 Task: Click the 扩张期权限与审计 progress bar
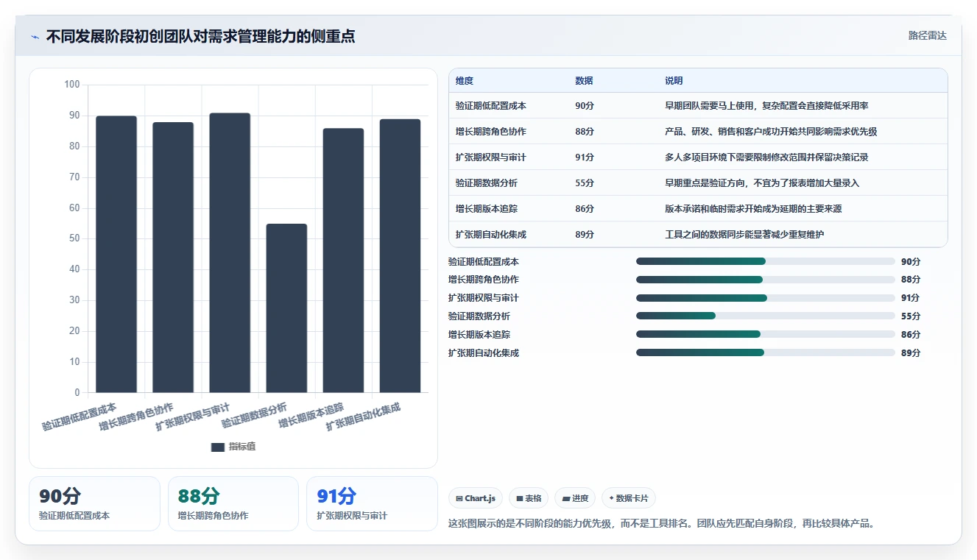click(x=766, y=298)
